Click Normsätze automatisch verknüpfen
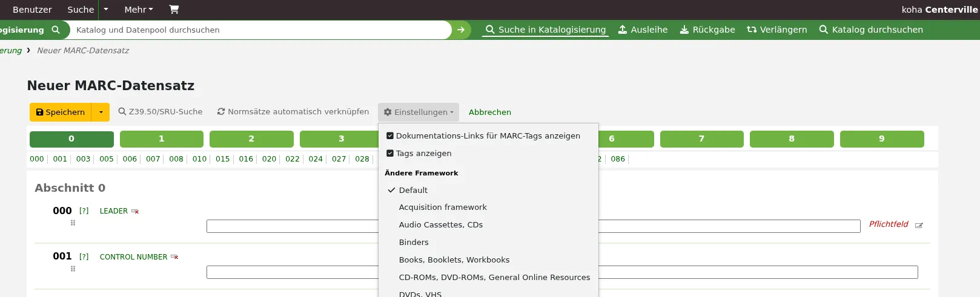This screenshot has width=980, height=297. pos(293,112)
